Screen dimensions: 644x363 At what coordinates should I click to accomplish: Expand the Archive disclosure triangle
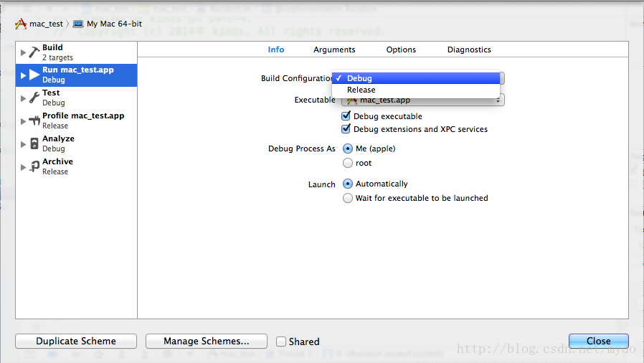[23, 167]
